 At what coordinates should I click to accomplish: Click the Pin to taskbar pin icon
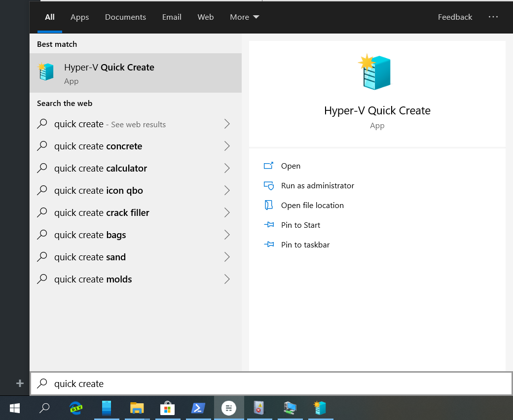[269, 245]
